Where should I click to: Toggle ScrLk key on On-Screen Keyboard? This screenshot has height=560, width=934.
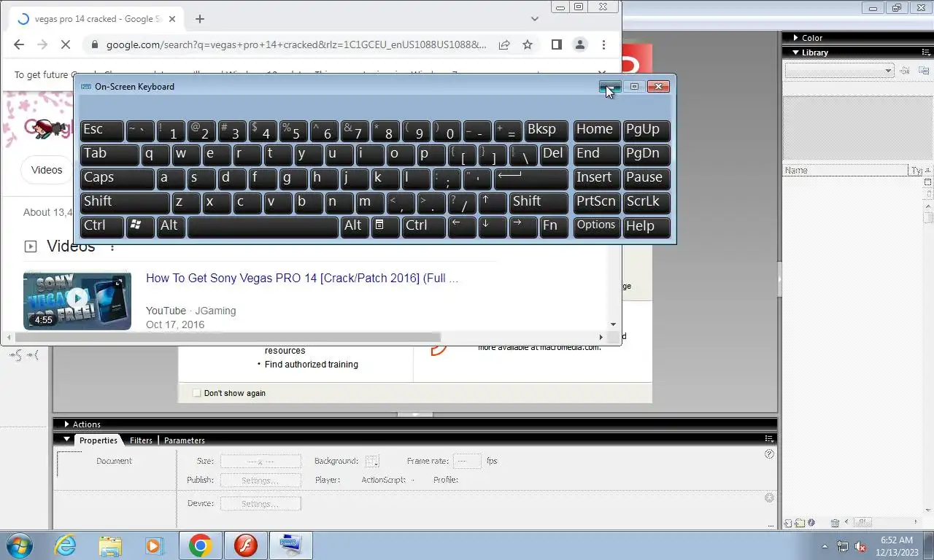pos(647,202)
